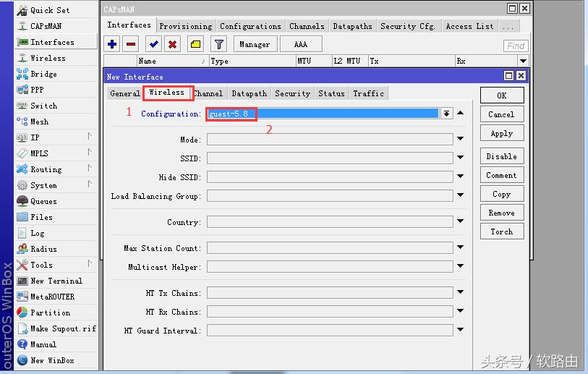
Task: Open Log in the sidebar
Action: 56,233
